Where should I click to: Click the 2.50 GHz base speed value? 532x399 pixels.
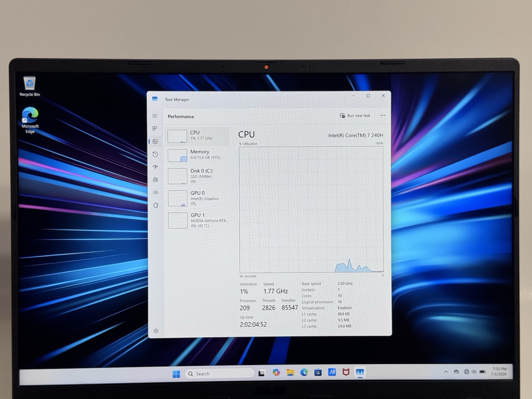(x=345, y=284)
